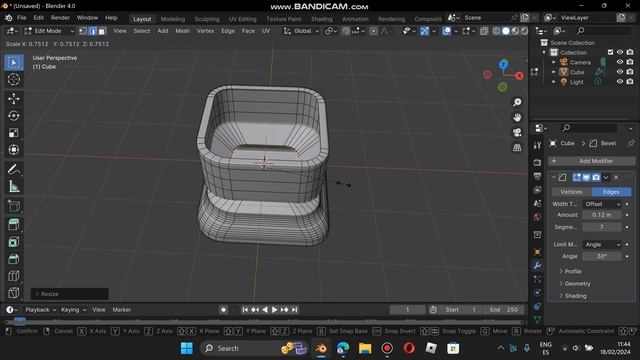Select Vertices bevel affect button
The height and width of the screenshot is (360, 640).
coord(571,192)
